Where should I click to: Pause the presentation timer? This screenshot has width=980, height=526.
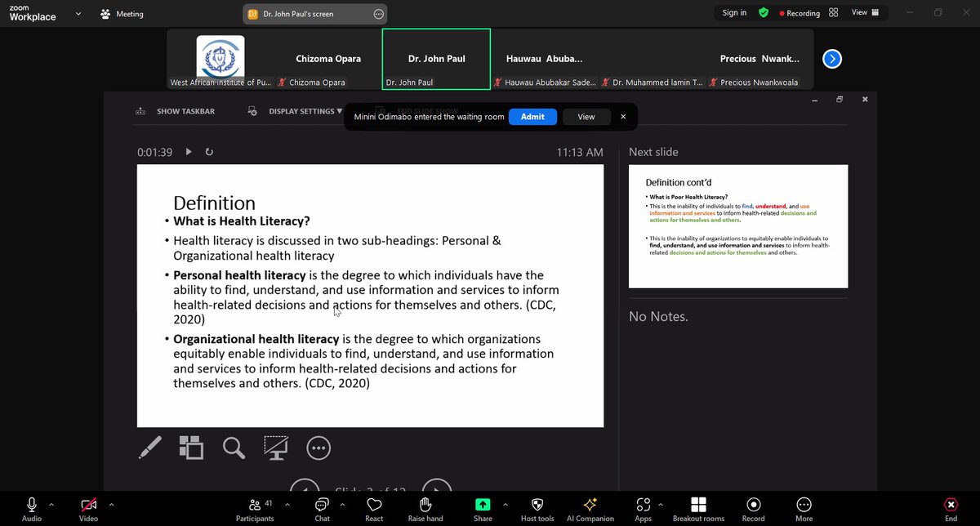[189, 152]
